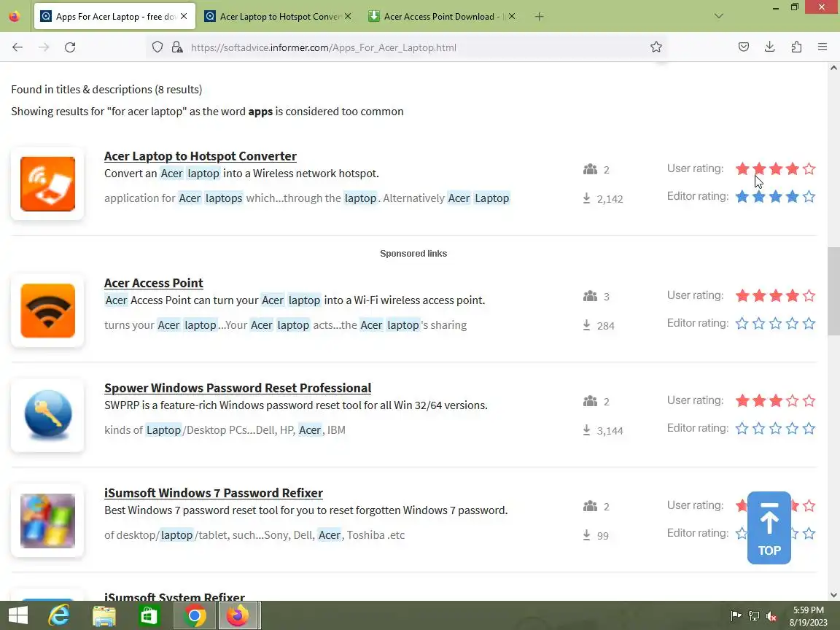
Task: Open the Firefox hamburger menu
Action: (x=822, y=47)
